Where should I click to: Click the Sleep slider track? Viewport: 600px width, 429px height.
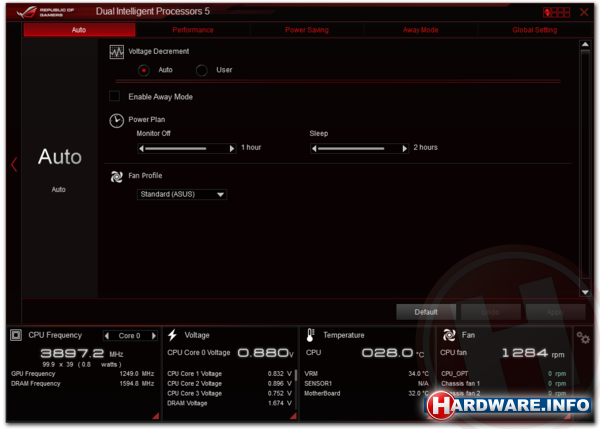(x=359, y=148)
